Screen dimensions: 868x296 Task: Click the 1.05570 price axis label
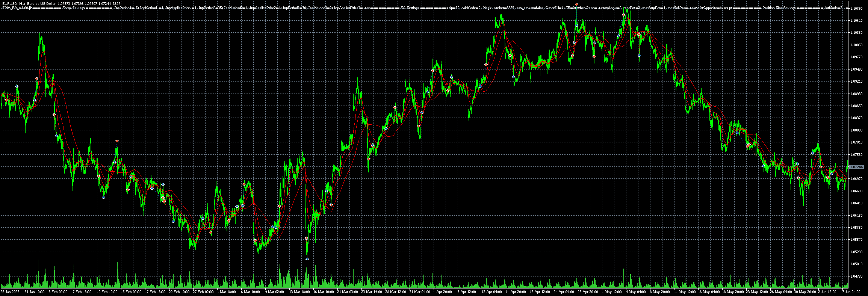pos(857,240)
